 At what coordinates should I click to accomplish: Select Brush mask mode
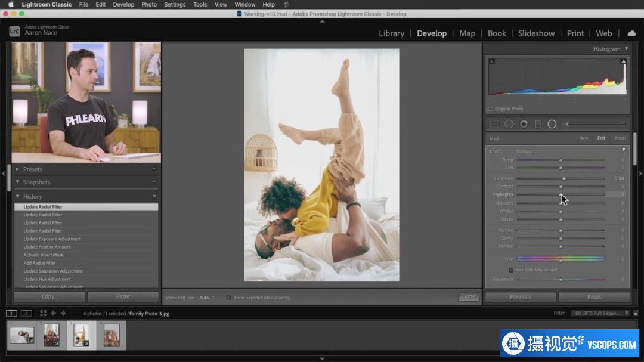point(620,138)
